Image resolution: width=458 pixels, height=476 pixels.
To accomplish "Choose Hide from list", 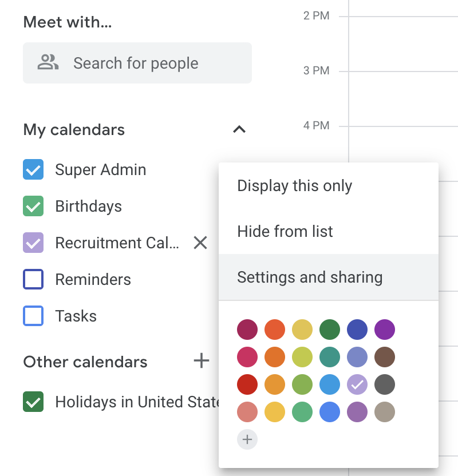I will tap(285, 231).
